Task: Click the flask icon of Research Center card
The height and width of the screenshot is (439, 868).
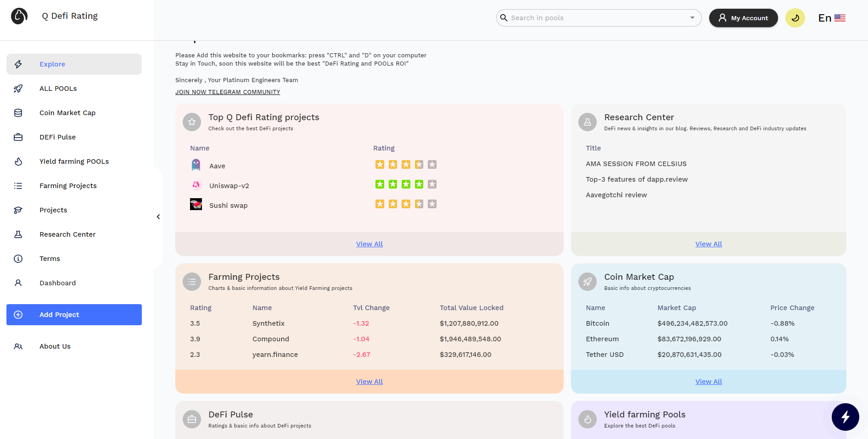Action: (588, 122)
